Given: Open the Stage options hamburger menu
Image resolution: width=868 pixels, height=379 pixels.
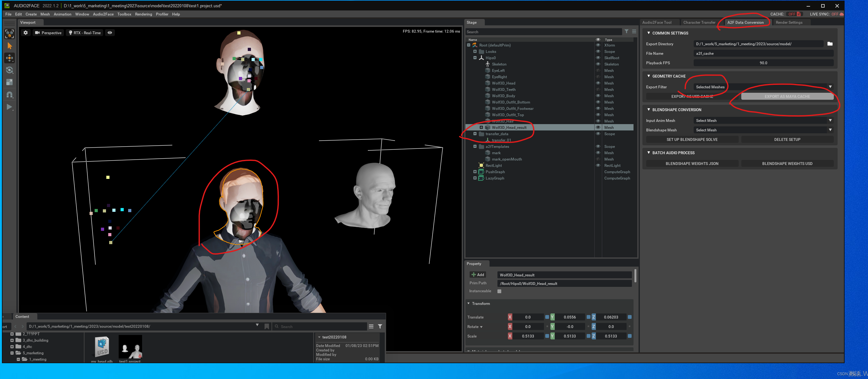Looking at the screenshot, I should tap(634, 32).
